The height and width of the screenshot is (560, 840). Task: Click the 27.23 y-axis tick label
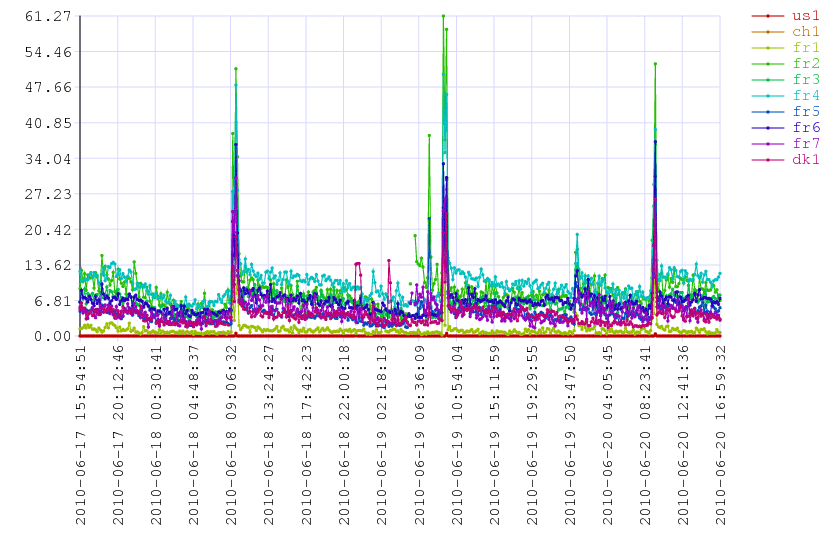tap(48, 194)
